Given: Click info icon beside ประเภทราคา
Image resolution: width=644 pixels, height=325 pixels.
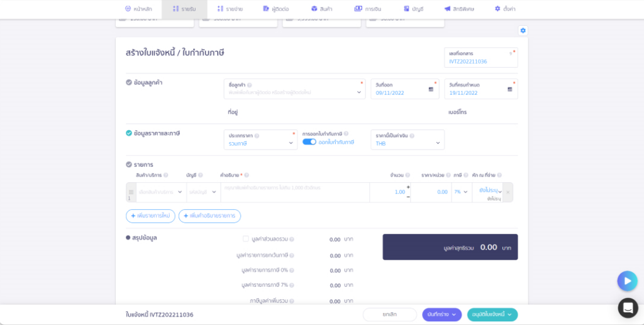Looking at the screenshot, I should pos(257,136).
